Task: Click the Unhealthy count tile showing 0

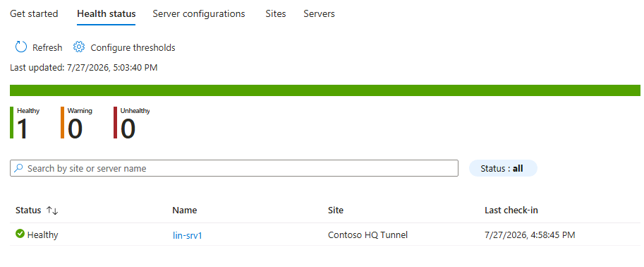Action: click(132, 123)
